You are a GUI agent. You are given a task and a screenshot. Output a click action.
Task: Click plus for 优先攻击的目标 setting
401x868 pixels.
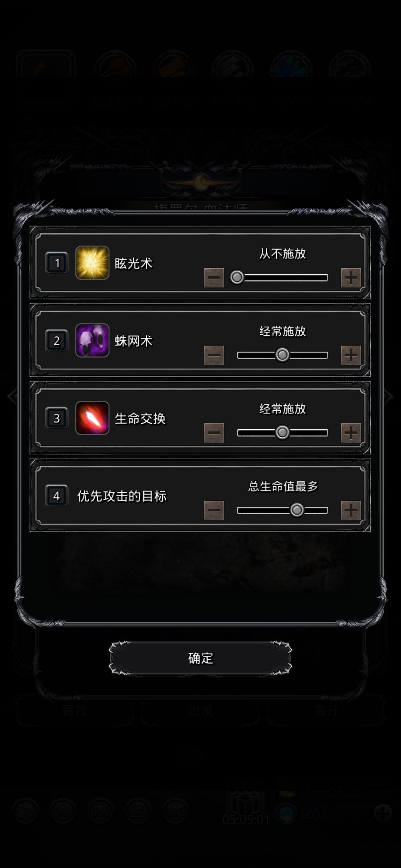point(351,510)
